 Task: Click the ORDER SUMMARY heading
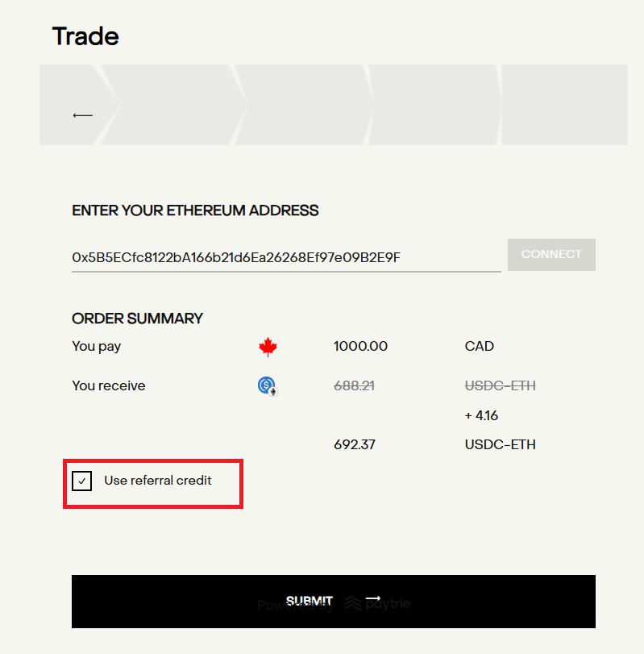click(x=137, y=319)
